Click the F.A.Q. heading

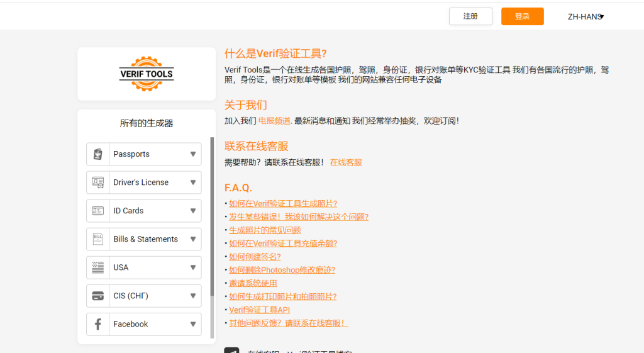[238, 188]
